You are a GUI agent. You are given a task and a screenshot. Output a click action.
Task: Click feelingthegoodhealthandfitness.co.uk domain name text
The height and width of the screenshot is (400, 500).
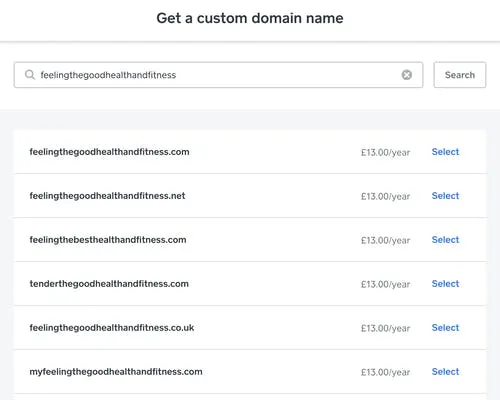112,328
